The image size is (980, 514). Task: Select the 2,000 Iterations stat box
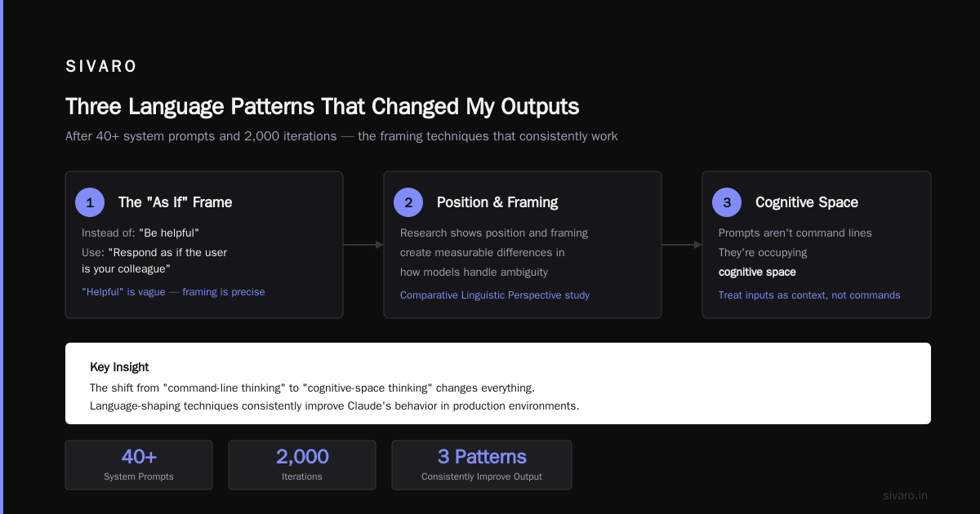(302, 465)
